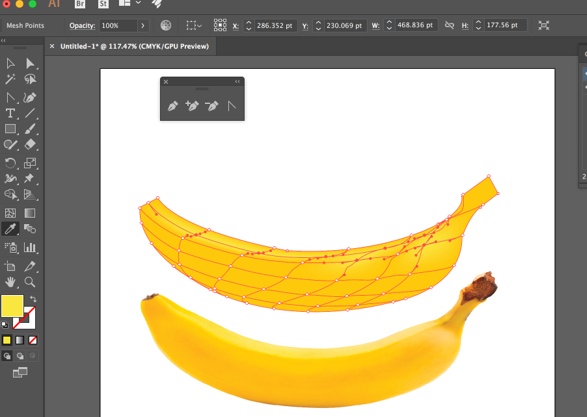Open the selection bounds dropdown in control bar
The height and width of the screenshot is (417, 587).
194,25
